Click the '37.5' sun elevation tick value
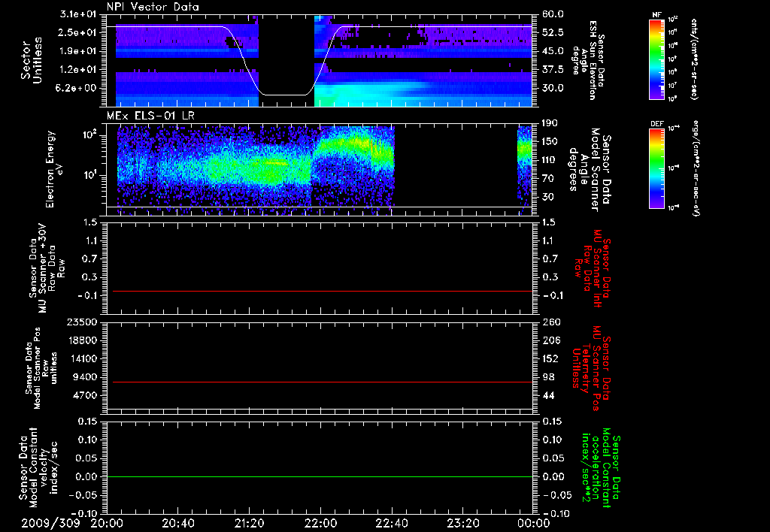This screenshot has height=532, width=770. [x=553, y=70]
